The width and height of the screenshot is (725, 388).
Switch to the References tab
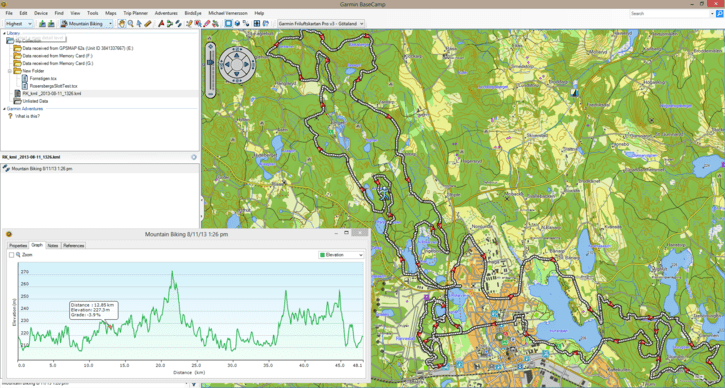click(74, 246)
